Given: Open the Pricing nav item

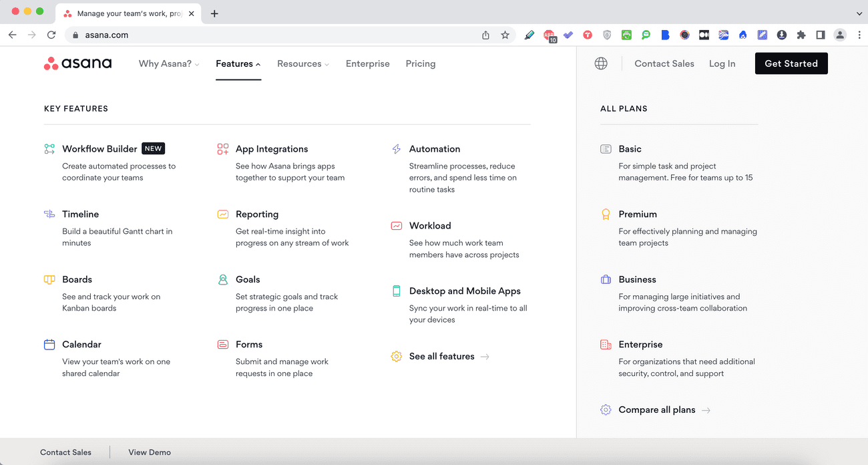Looking at the screenshot, I should click(421, 63).
